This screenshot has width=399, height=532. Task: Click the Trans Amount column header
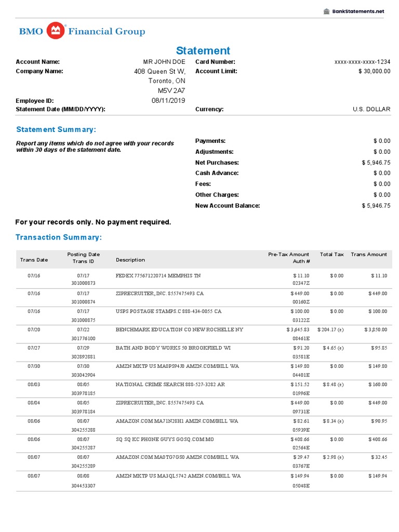369,255
